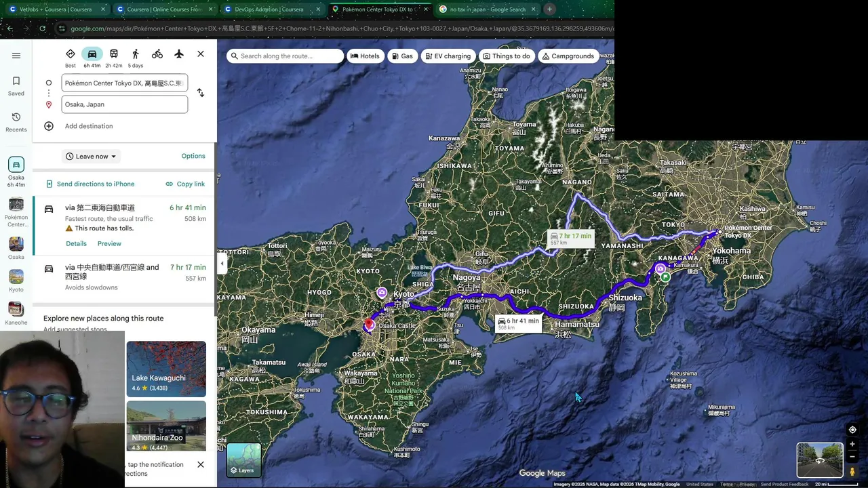Zoom out on the map
The height and width of the screenshot is (488, 868).
tap(852, 457)
